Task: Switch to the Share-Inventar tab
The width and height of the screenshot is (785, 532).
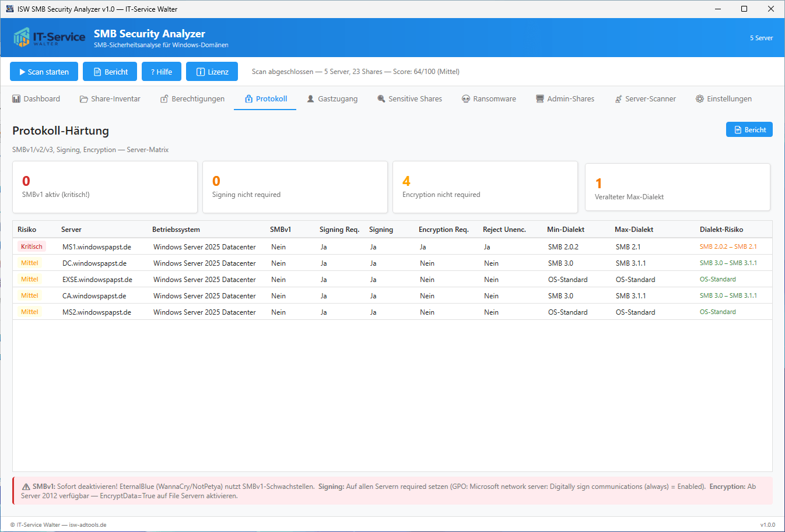Action: tap(110, 99)
